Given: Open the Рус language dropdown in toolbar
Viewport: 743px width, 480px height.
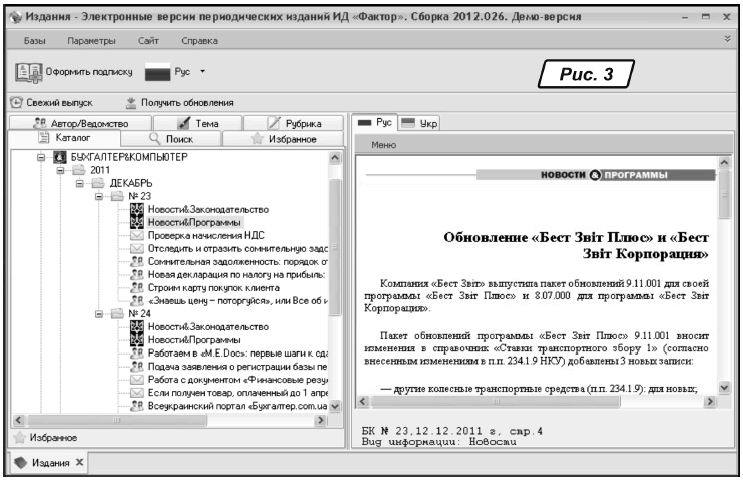Looking at the screenshot, I should click(202, 73).
